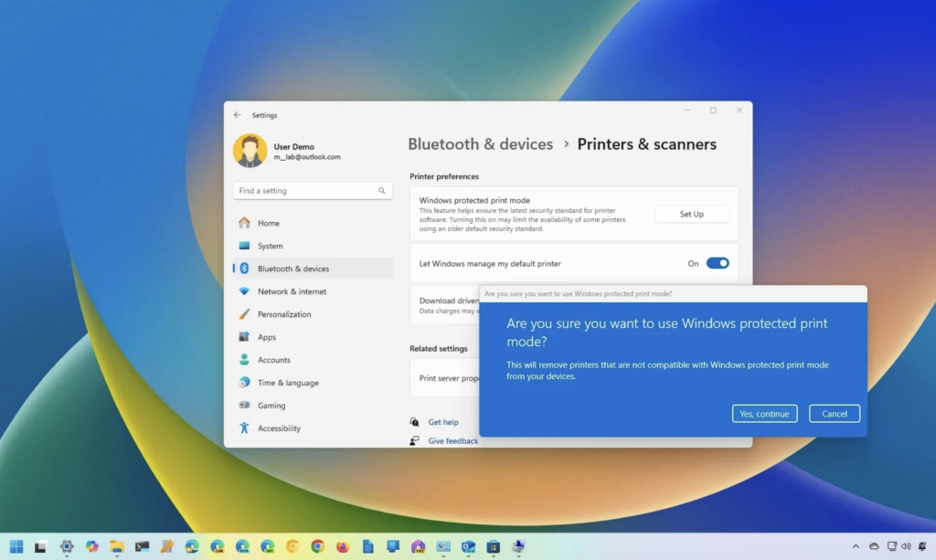Open the Give feedback link
The width and height of the screenshot is (936, 560).
[452, 440]
